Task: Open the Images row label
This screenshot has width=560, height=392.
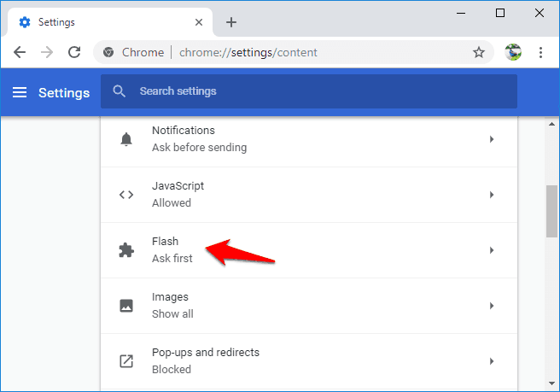Action: (x=170, y=297)
